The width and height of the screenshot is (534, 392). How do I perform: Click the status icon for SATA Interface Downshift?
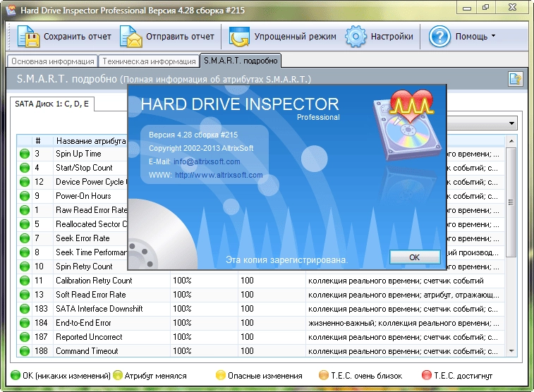[x=25, y=309]
